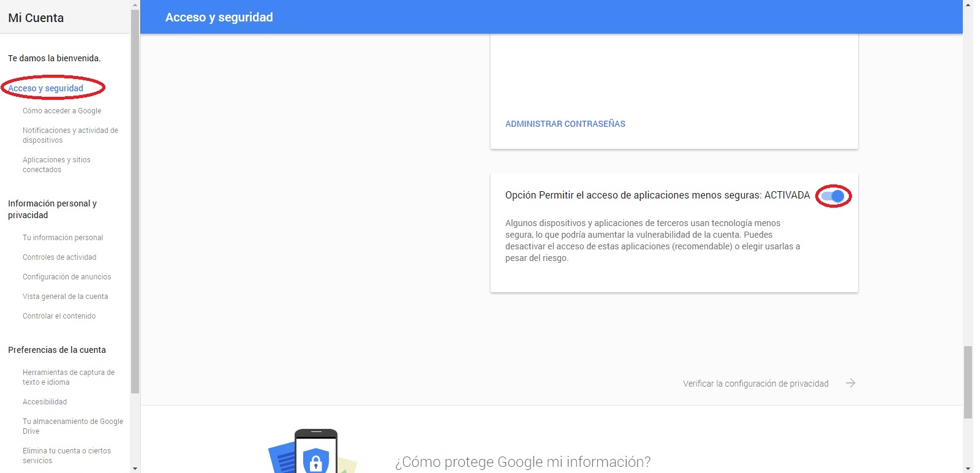
Task: Open Notificaciones y actividad de dispositivos
Action: pyautogui.click(x=70, y=135)
